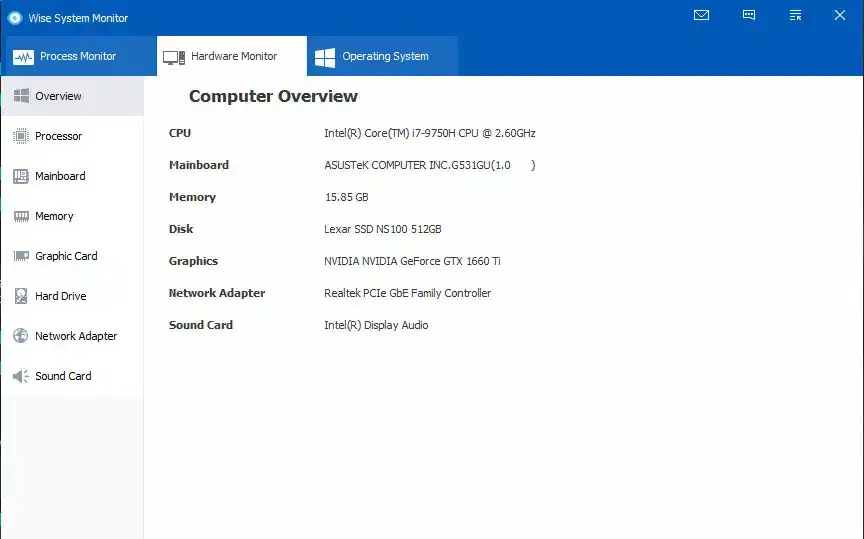Close the Wise System Monitor window

coord(839,15)
